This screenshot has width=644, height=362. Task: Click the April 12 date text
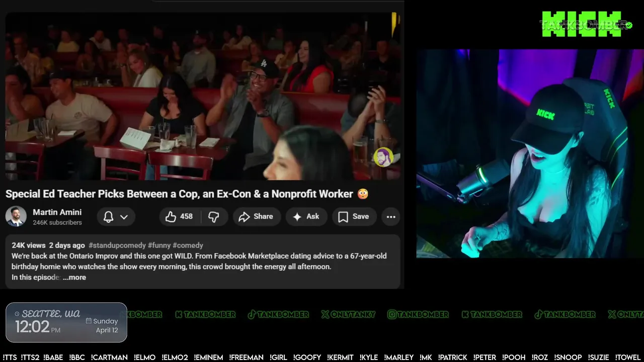107,330
